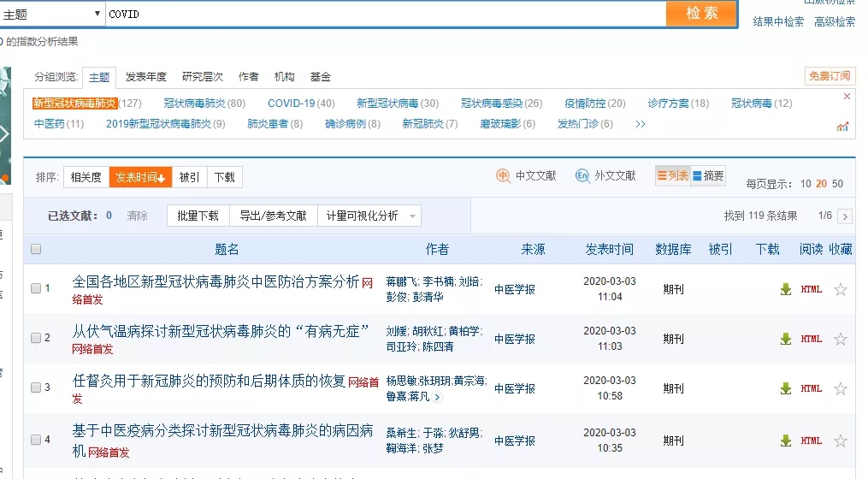Viewport: 868px width, 479px height.
Task: Expand more topic groups with >> arrows
Action: coord(641,124)
